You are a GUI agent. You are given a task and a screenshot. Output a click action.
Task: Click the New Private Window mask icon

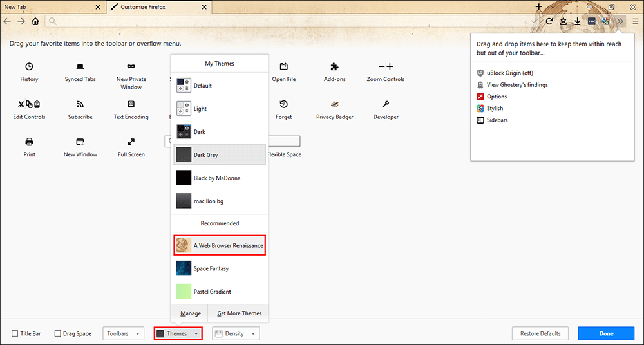coord(131,66)
